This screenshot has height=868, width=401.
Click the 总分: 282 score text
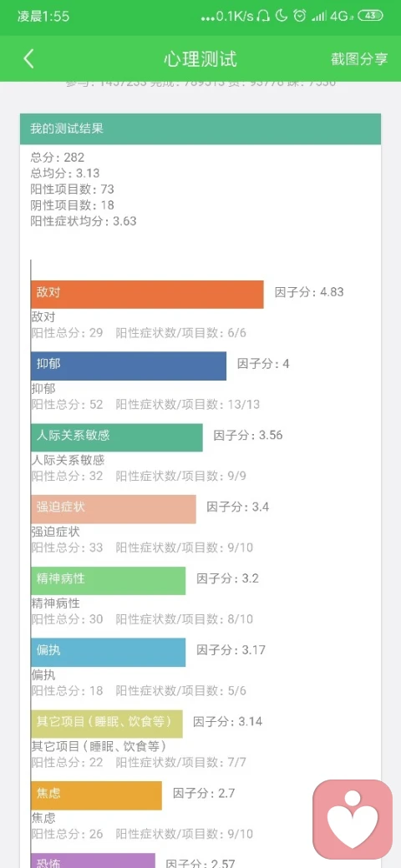[58, 158]
